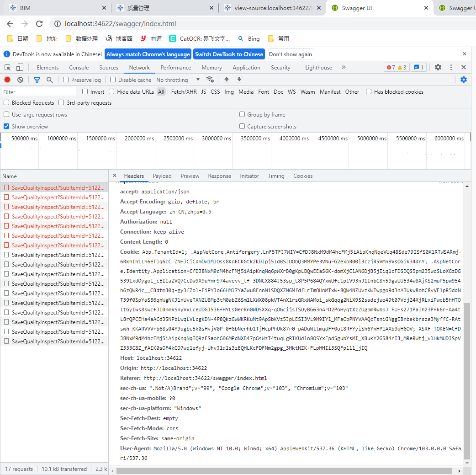Open network settings blue gear icon
This screenshot has width=476, height=475.
[x=464, y=80]
